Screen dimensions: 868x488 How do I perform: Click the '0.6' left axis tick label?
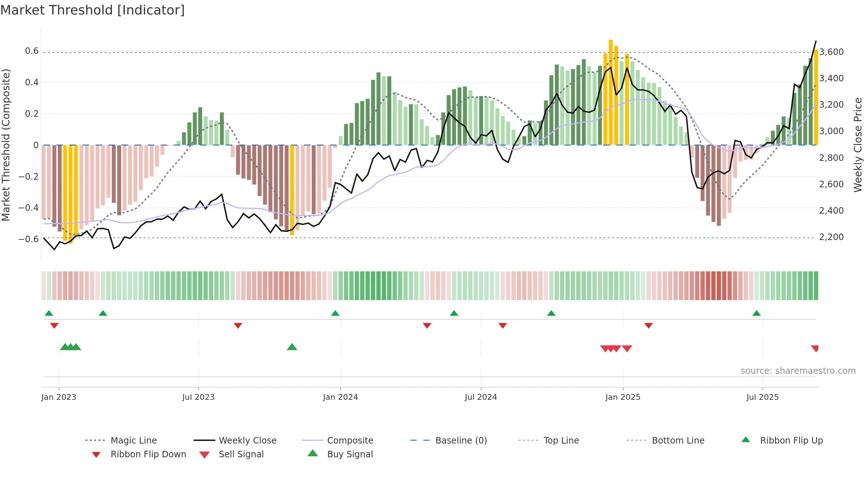point(32,51)
